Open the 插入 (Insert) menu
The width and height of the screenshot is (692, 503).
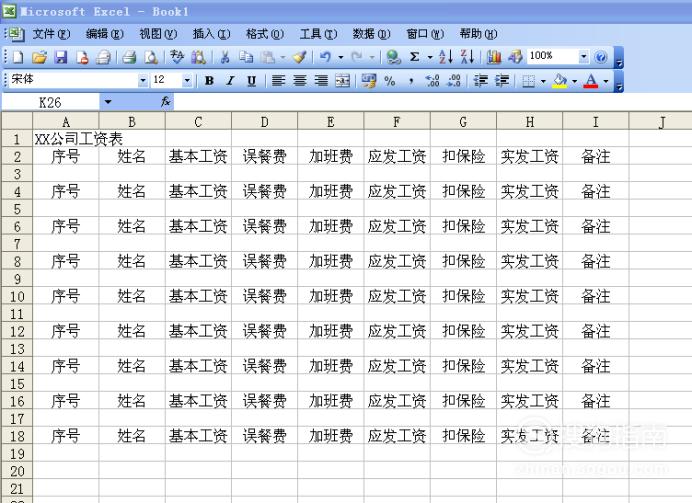pos(211,34)
